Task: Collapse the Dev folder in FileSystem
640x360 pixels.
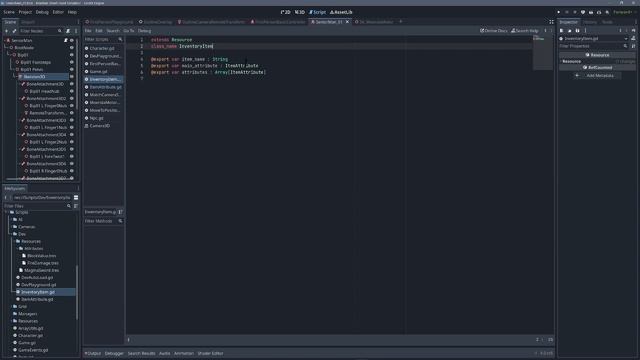Action: (x=11, y=234)
